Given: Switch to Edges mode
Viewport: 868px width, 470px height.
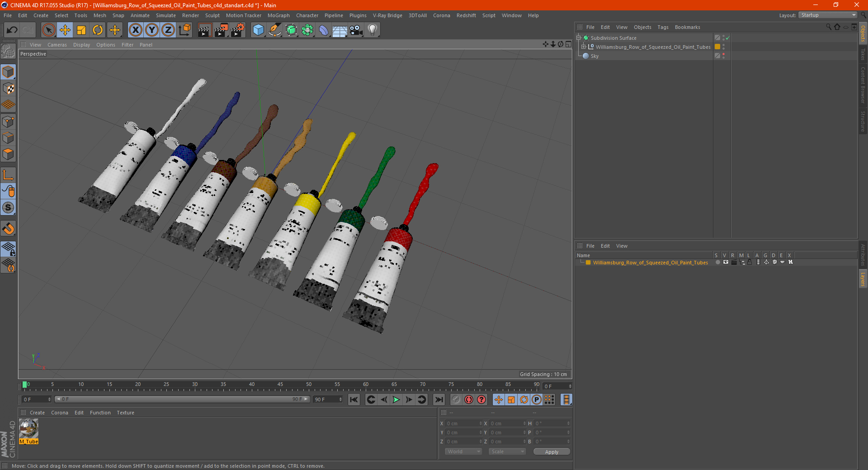Looking at the screenshot, I should (8, 138).
